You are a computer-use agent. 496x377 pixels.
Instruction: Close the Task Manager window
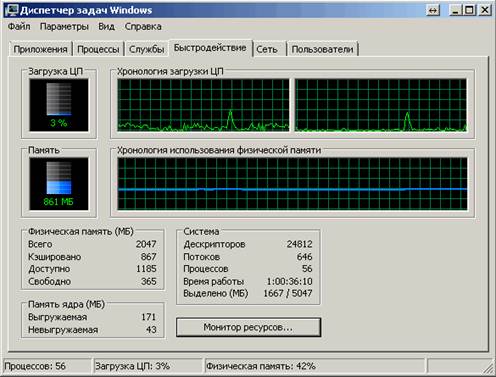click(x=485, y=10)
